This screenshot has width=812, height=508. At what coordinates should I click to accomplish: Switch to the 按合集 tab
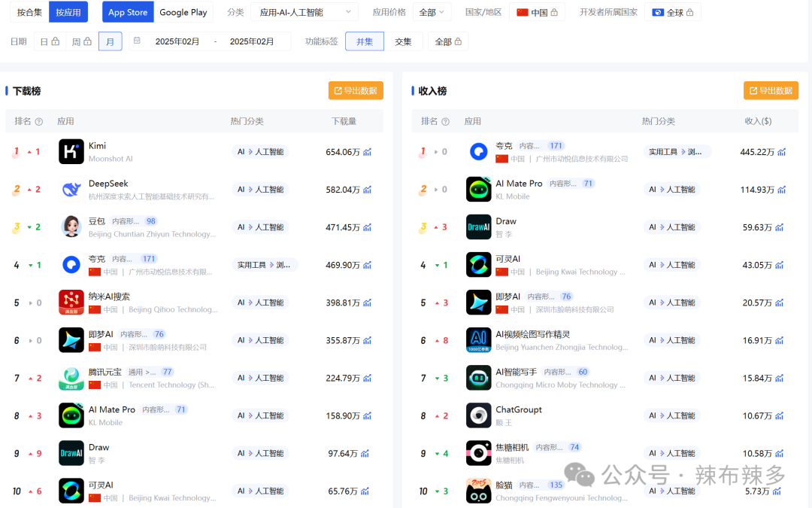tap(28, 12)
